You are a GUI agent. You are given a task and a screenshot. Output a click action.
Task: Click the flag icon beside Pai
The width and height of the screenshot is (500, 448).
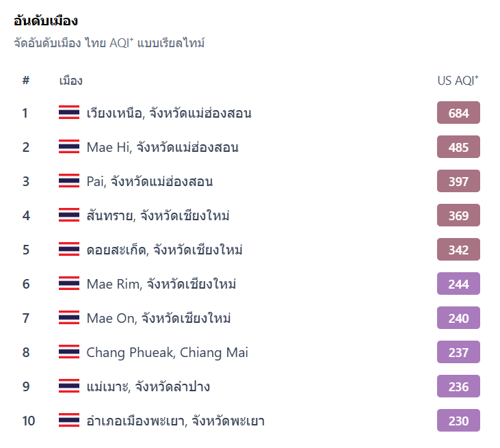69,181
